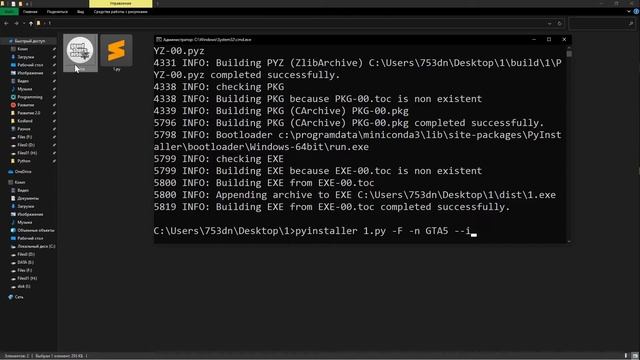Open disk (I:) drive in sidebar
Image resolution: width=640 pixels, height=360 pixels.
coord(24,287)
